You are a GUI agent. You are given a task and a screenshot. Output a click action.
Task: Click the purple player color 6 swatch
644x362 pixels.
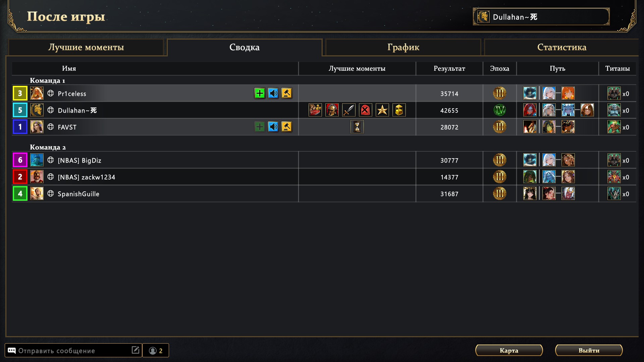pos(20,160)
